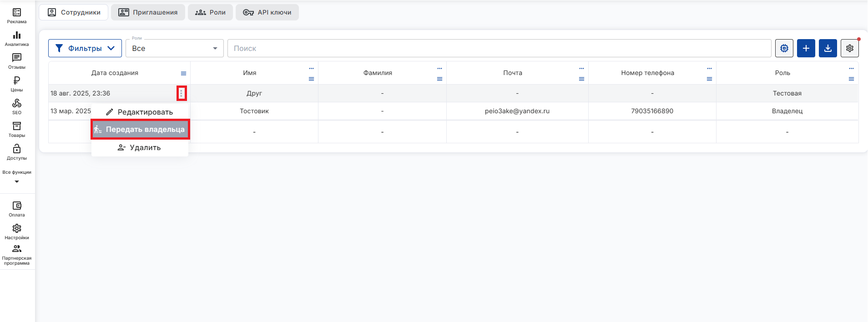Open table settings gear icon

click(849, 48)
